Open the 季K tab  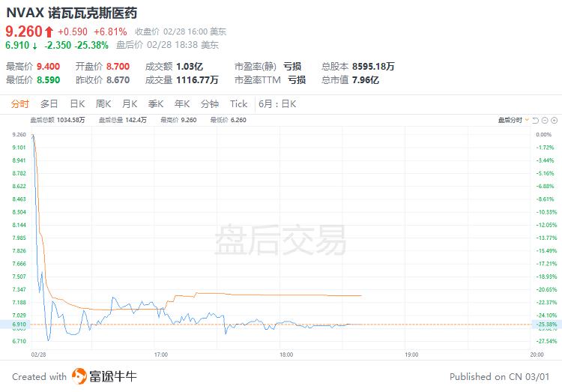point(156,104)
